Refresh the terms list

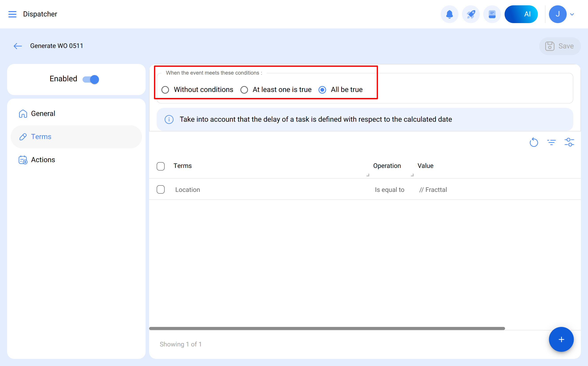coord(534,142)
